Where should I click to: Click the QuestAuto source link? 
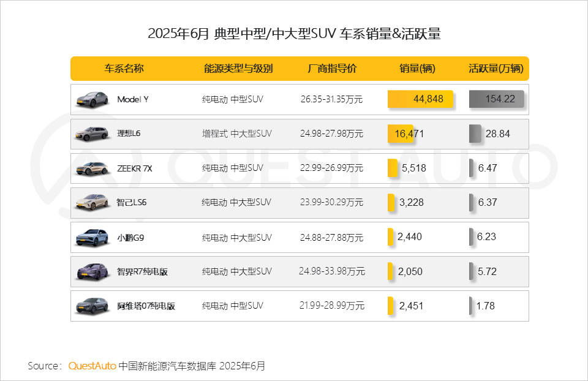tap(92, 366)
